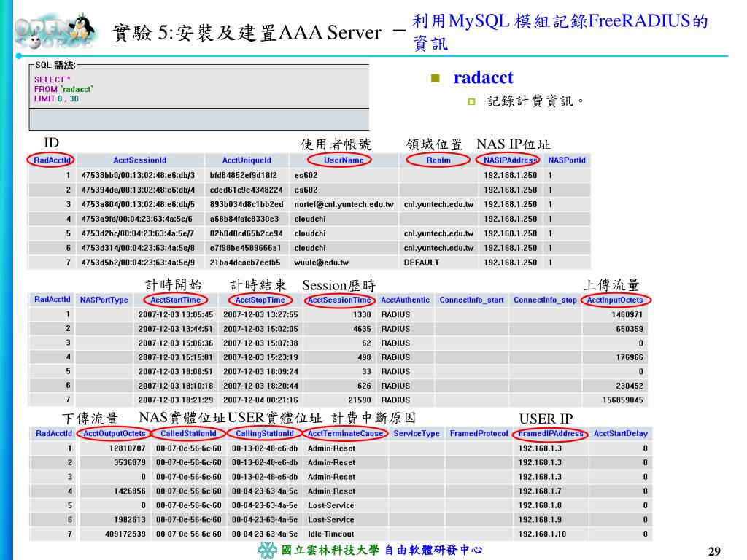Click the blue radacct bullet heading
Viewport: 747px width, 560px height.
483,77
